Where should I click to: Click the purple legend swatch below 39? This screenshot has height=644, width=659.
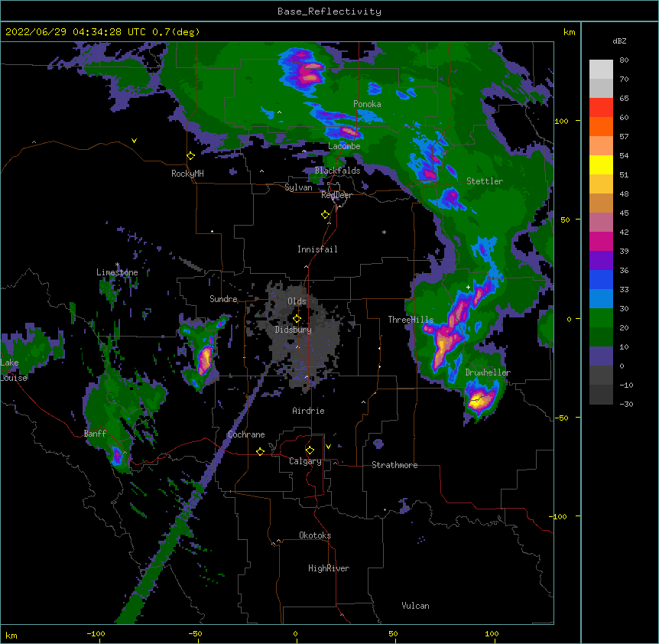tap(601, 261)
